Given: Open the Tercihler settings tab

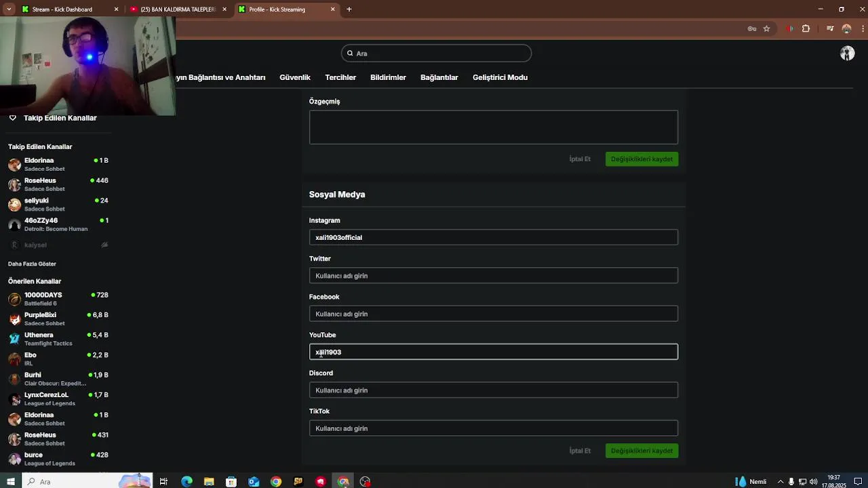Looking at the screenshot, I should click(x=340, y=77).
